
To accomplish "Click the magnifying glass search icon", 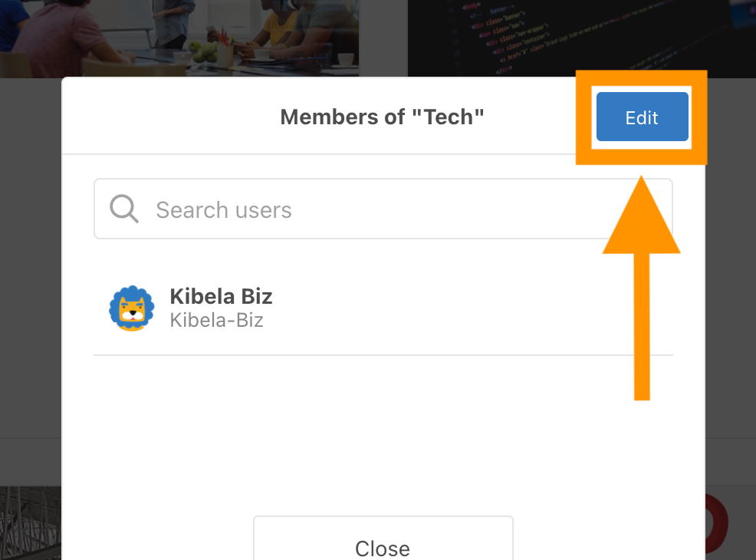I will coord(123,209).
